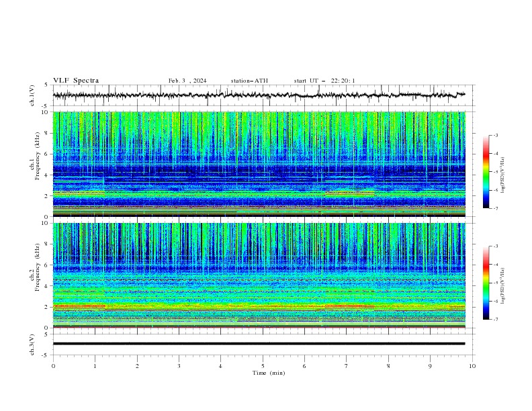The image size is (532, 411).
Task: Click inside the ch.2 spectrogram panel
Action: click(x=259, y=275)
